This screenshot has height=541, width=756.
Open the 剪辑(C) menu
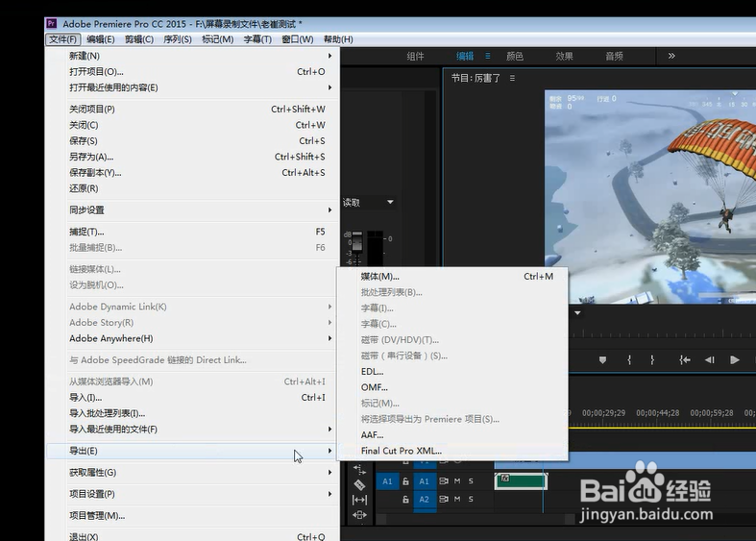[x=139, y=39]
